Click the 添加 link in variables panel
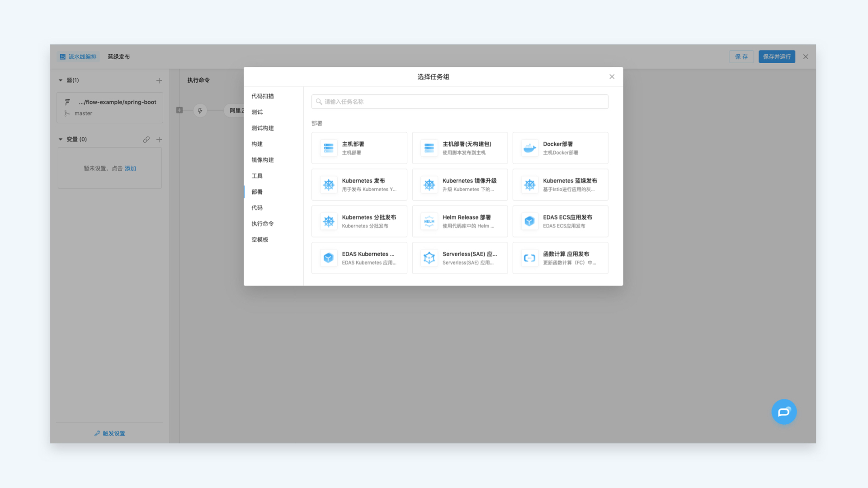 click(x=130, y=168)
